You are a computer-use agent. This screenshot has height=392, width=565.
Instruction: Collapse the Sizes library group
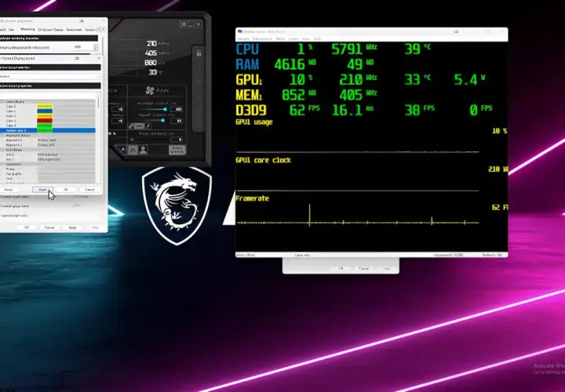(2, 150)
